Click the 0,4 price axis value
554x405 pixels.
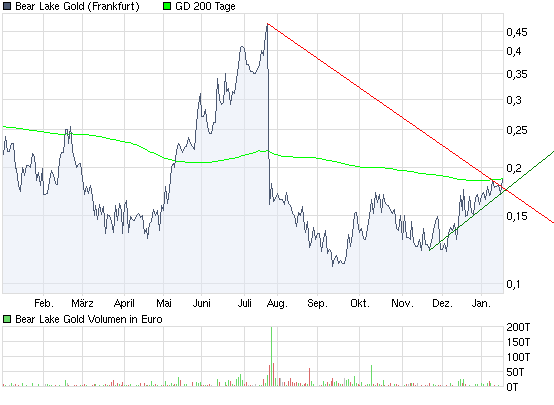point(514,51)
